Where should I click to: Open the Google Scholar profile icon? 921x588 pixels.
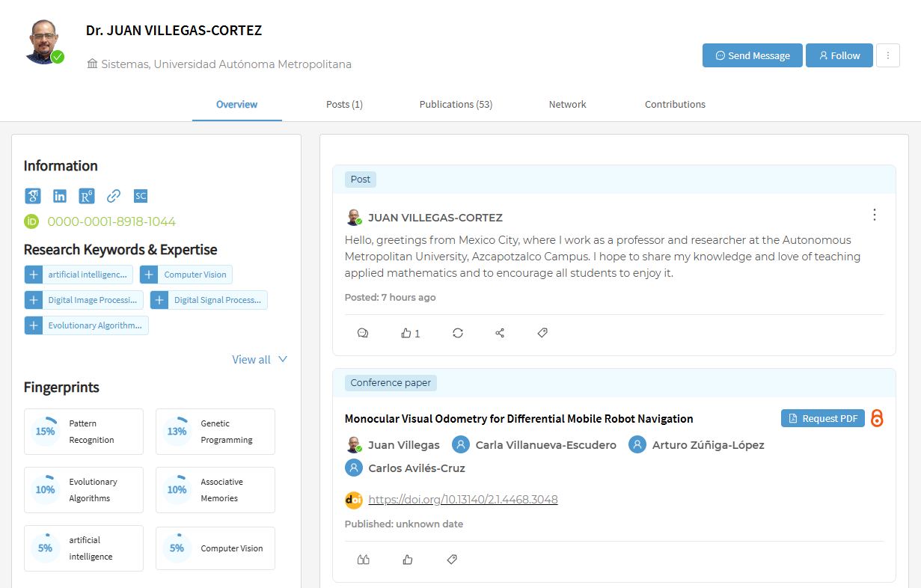coord(33,196)
